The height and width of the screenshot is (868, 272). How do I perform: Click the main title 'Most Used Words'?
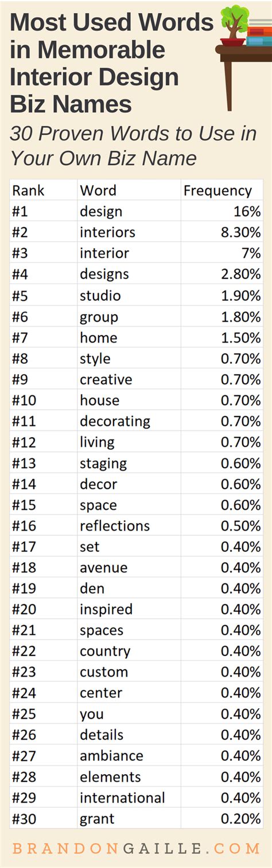(112, 23)
